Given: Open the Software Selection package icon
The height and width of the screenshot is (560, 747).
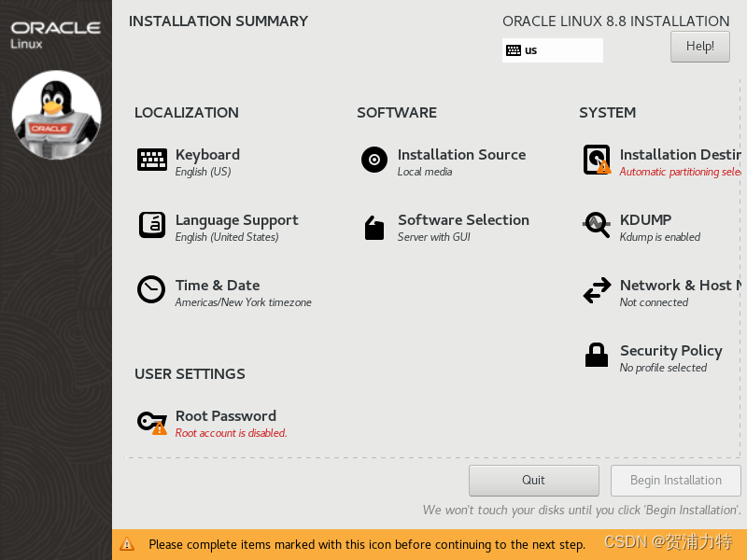Looking at the screenshot, I should (374, 228).
